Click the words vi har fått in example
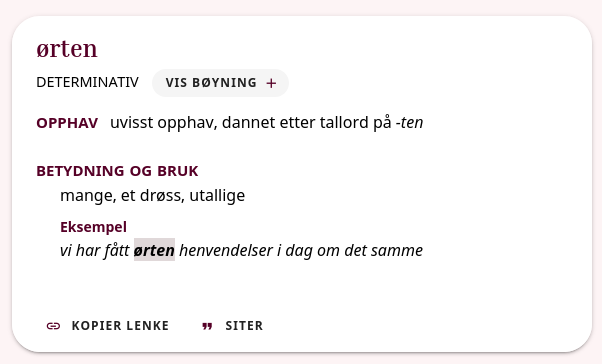This screenshot has height=364, width=602. click(95, 250)
